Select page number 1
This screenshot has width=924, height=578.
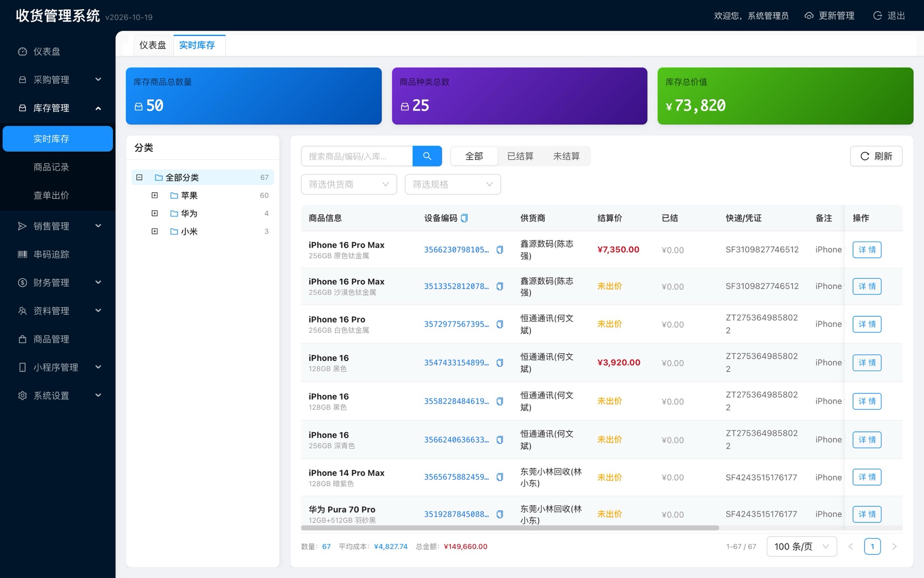click(x=872, y=547)
